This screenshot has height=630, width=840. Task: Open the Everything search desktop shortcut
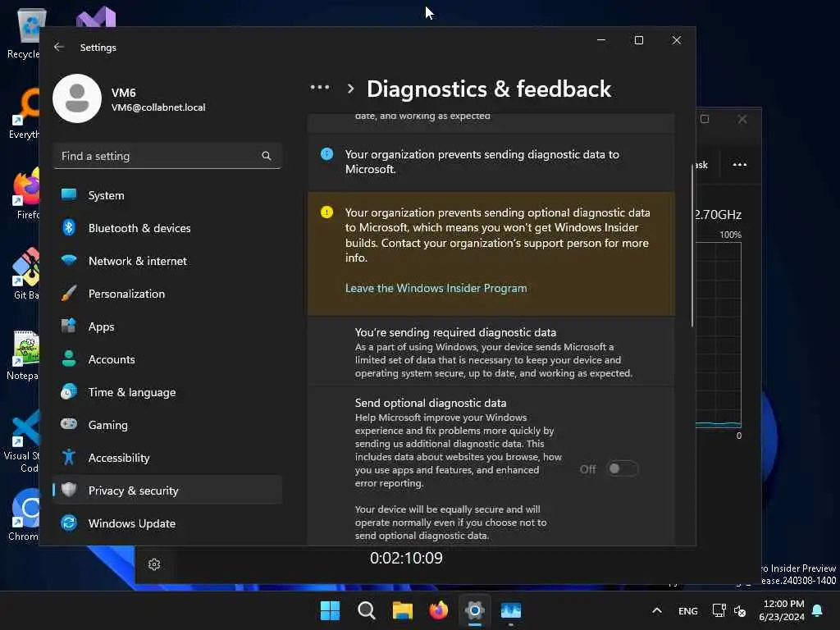click(25, 113)
